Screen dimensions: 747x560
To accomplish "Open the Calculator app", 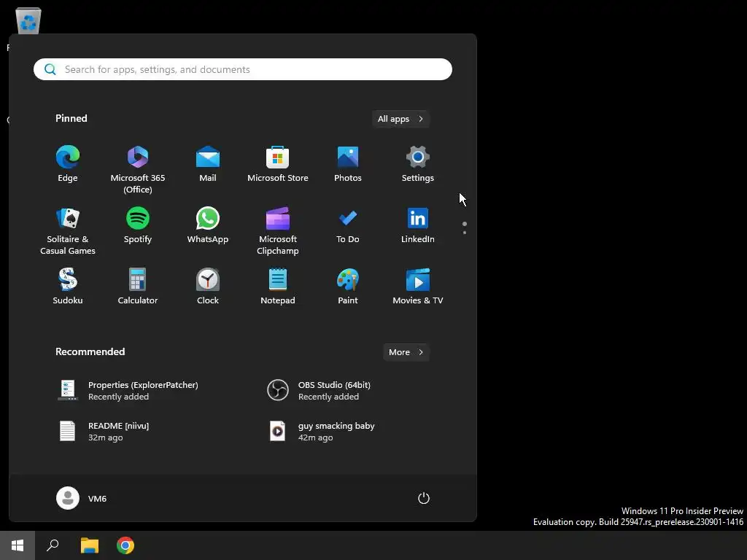I will click(x=138, y=287).
